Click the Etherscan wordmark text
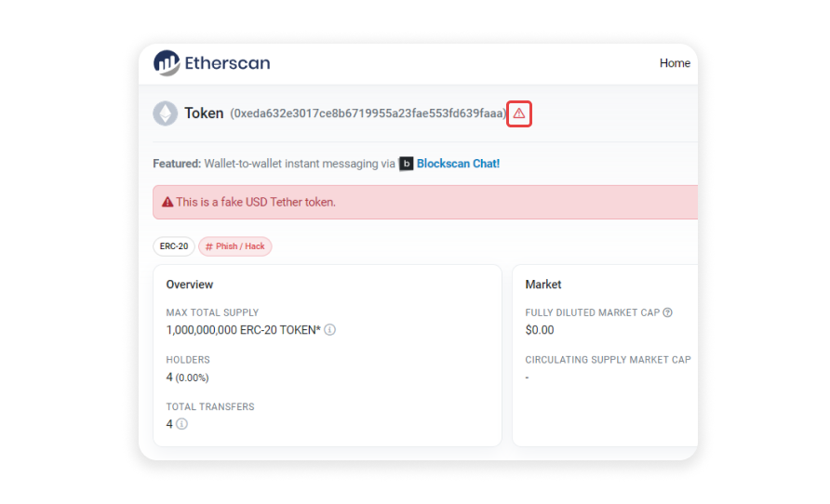Image resolution: width=830 pixels, height=504 pixels. (x=227, y=63)
